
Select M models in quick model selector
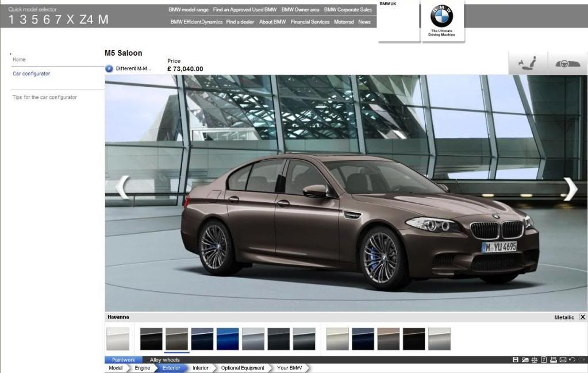103,20
